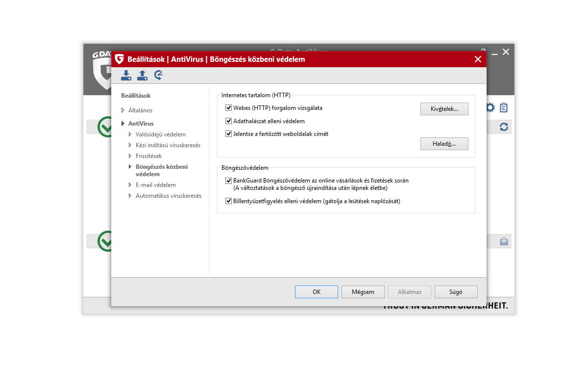588x368 pixels.
Task: Click the Internetes tartalom (HTTP) group label
Action: click(x=256, y=95)
